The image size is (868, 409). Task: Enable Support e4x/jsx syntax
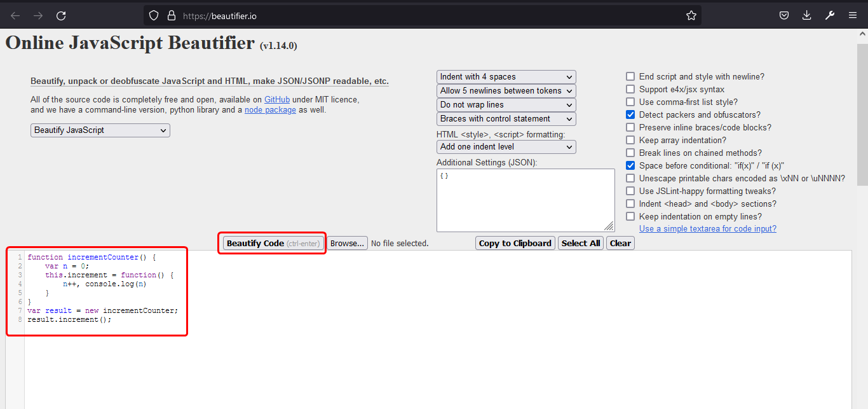coord(630,89)
